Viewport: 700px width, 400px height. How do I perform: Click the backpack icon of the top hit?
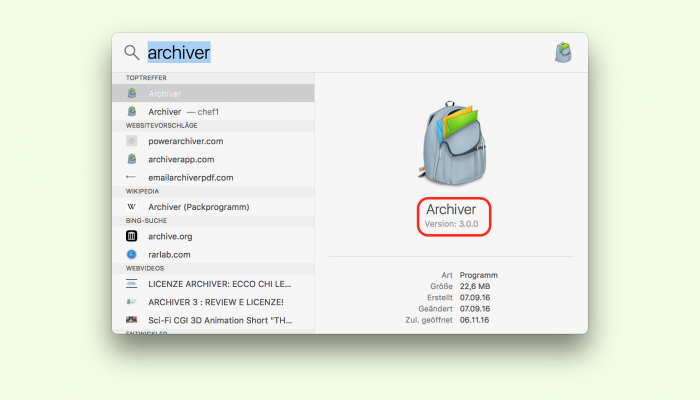[x=132, y=93]
